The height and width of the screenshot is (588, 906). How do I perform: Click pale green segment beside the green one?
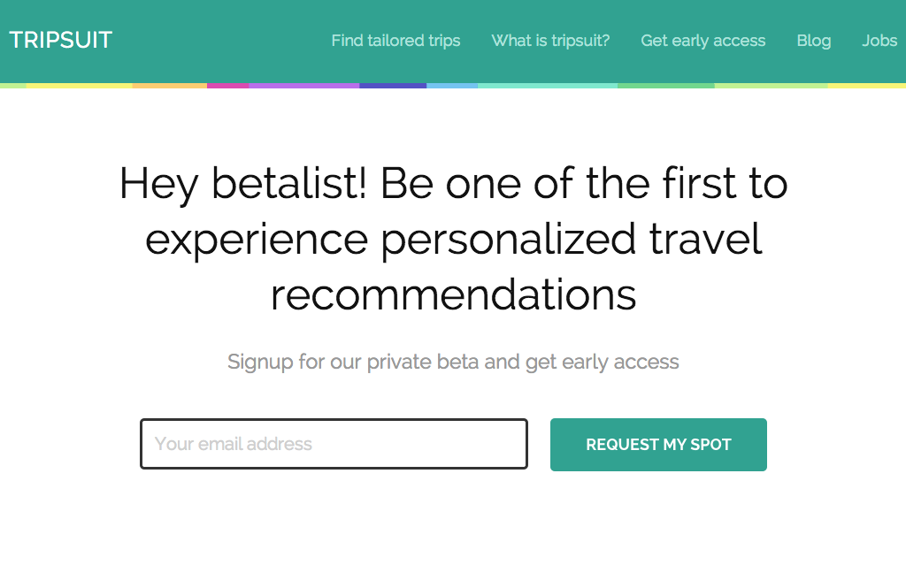point(772,86)
